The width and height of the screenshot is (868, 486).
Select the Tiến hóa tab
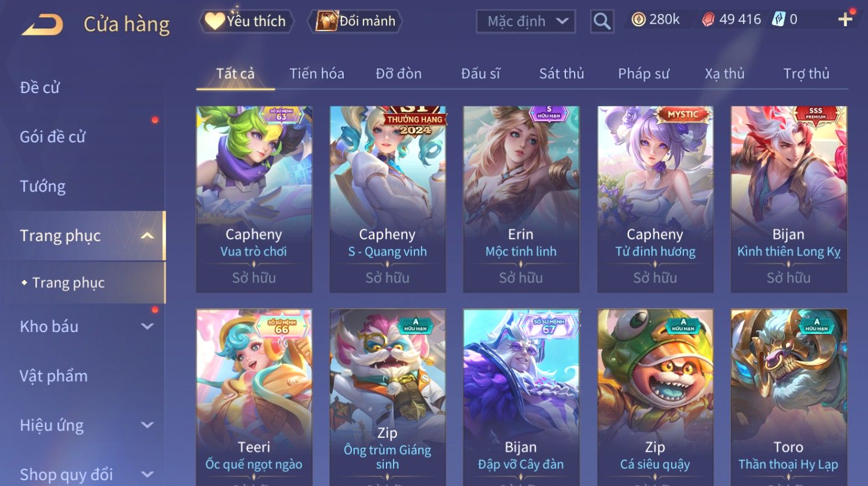[x=317, y=73]
